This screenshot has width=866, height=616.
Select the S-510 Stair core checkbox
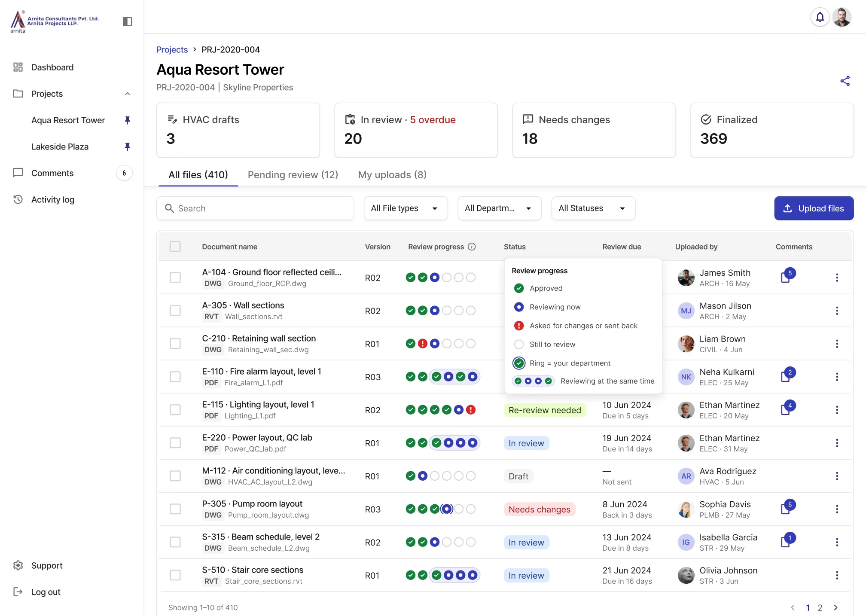pyautogui.click(x=175, y=575)
